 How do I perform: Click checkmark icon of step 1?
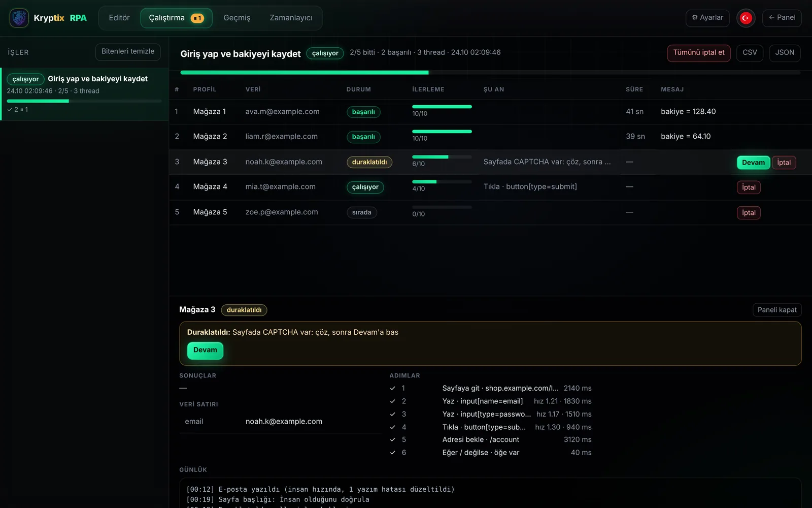[x=392, y=388]
